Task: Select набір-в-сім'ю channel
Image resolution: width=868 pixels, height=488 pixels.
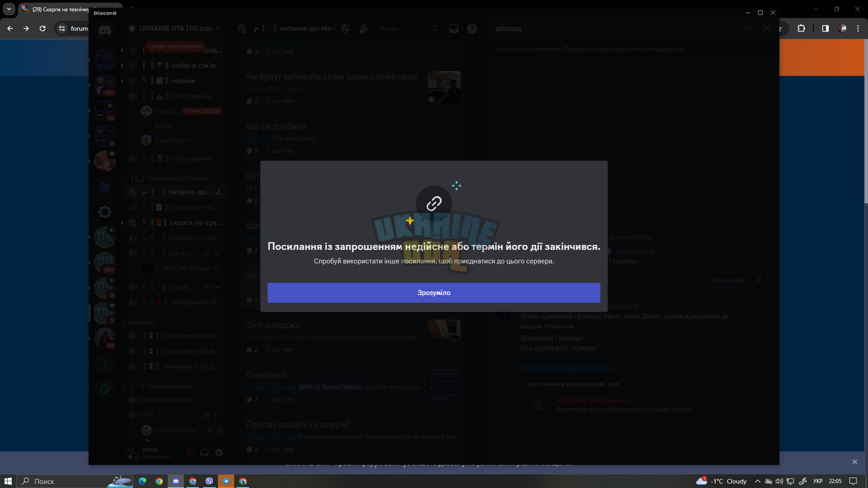Action: [x=175, y=66]
